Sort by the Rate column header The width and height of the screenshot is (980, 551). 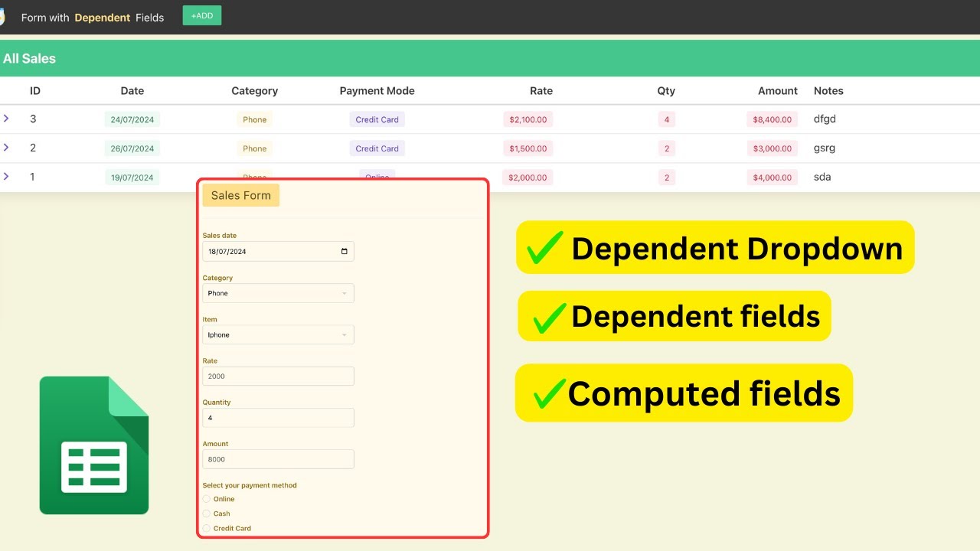point(541,90)
